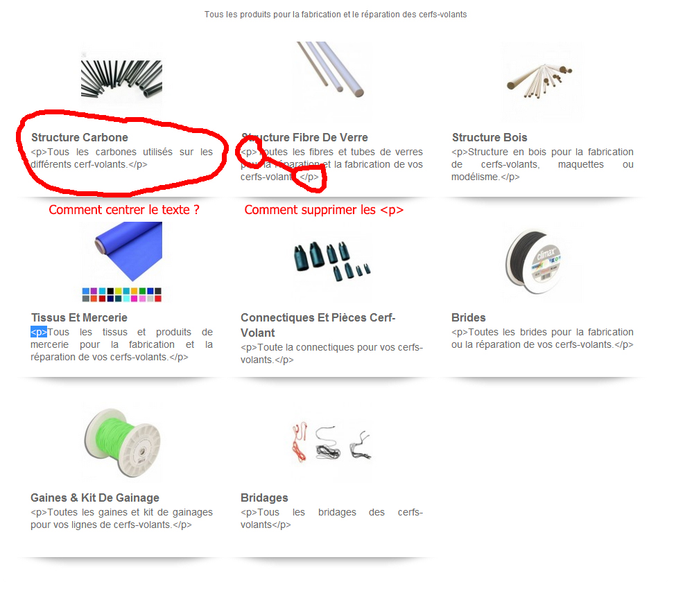Open the carbon tubes product image
Viewport: 676px width, 616px height.
click(121, 79)
